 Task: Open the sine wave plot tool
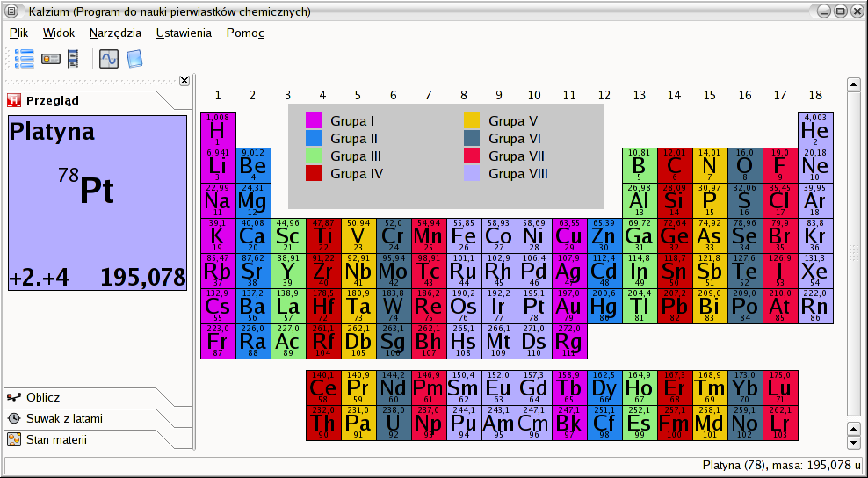(x=109, y=59)
